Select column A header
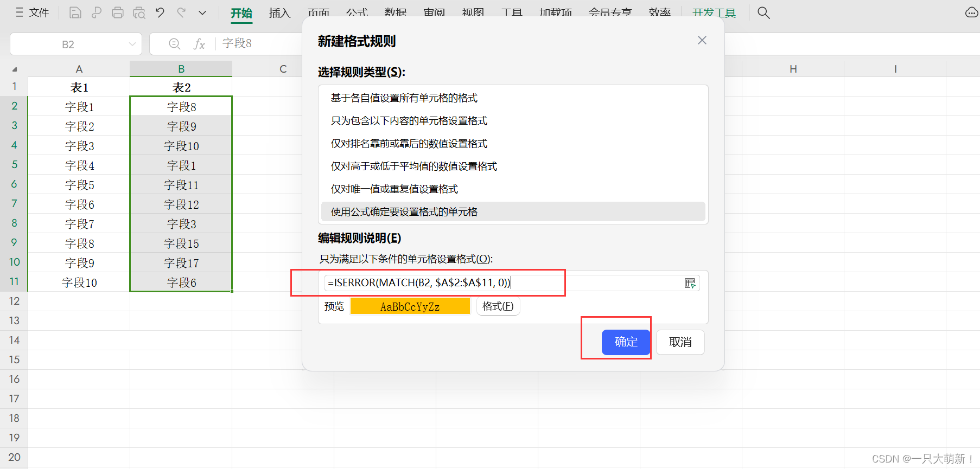Screen dimensions: 980x469 pyautogui.click(x=79, y=69)
